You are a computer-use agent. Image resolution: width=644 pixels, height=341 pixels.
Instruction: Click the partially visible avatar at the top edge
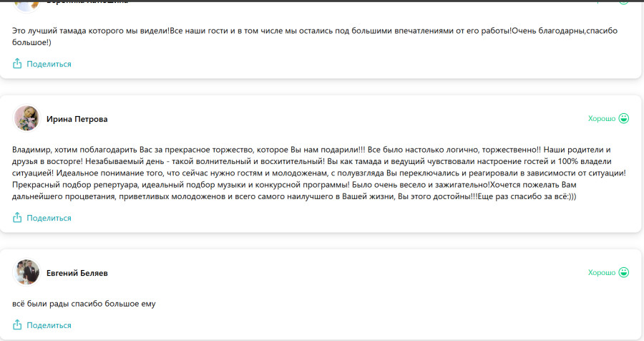click(x=26, y=4)
